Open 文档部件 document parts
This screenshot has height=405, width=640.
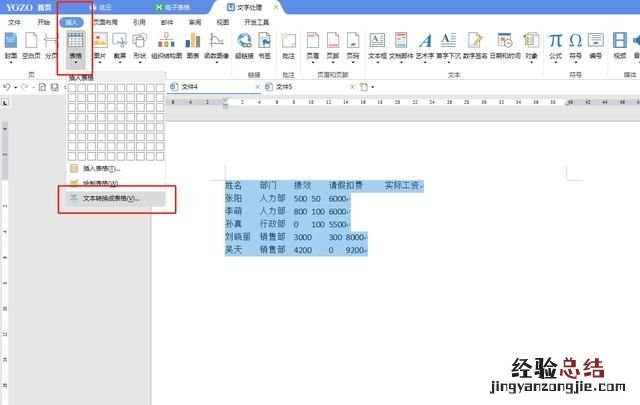[401, 41]
